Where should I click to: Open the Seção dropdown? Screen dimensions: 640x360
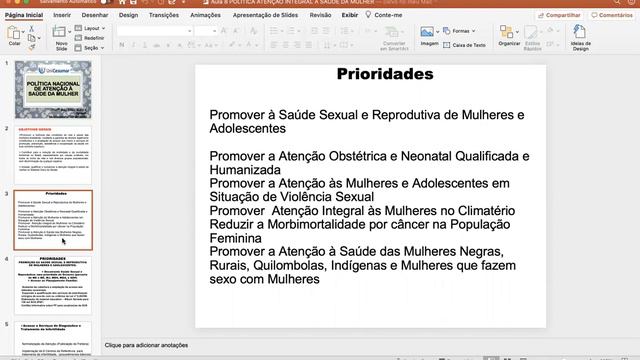pyautogui.click(x=90, y=48)
